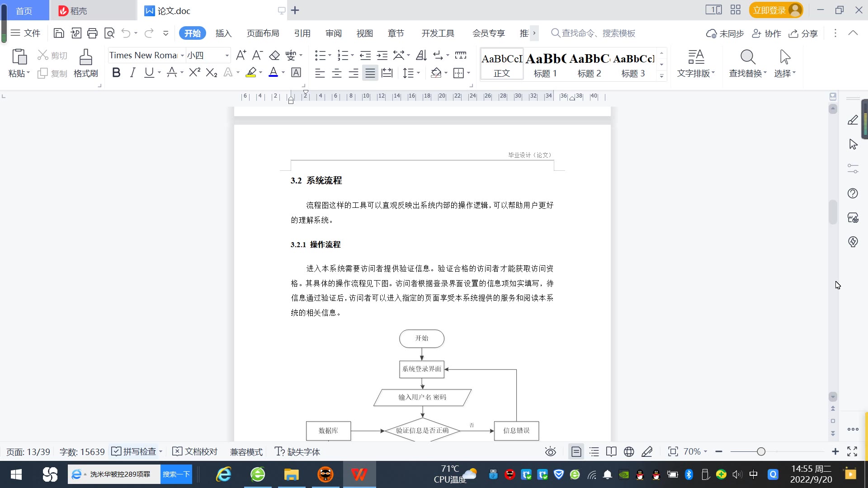Image resolution: width=868 pixels, height=488 pixels.
Task: Click the command search box
Action: pyautogui.click(x=598, y=33)
